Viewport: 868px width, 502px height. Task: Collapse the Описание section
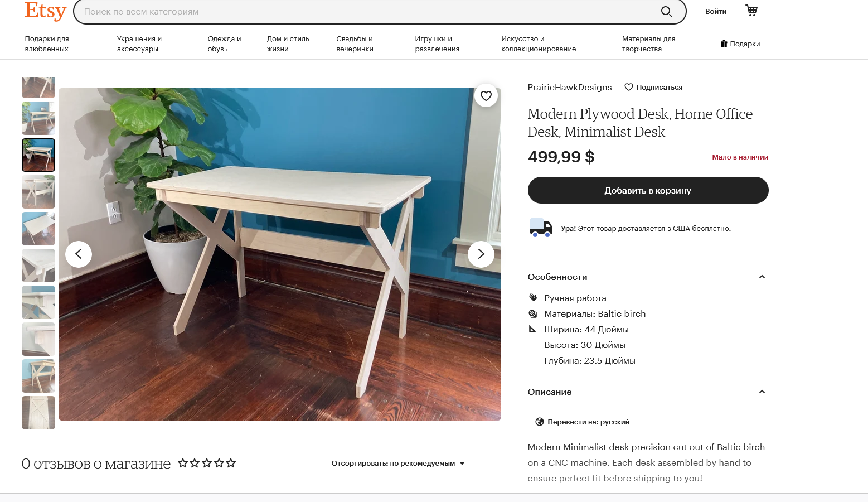click(762, 392)
